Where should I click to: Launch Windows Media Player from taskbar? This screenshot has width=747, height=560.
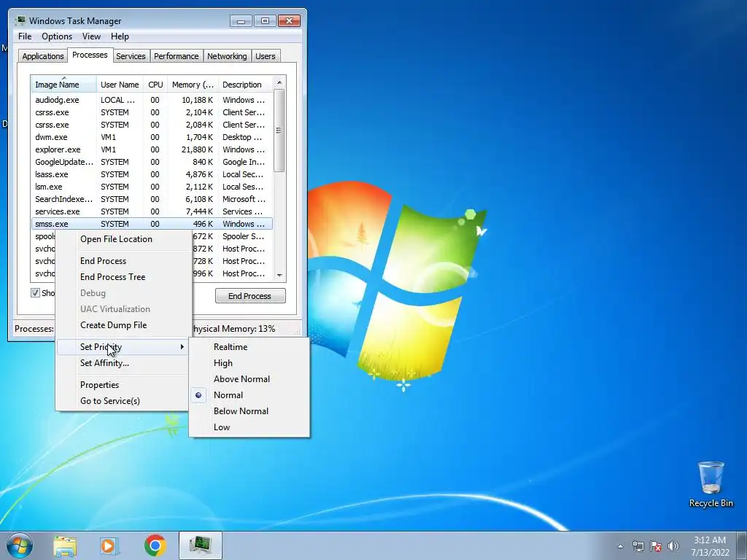[x=109, y=545]
